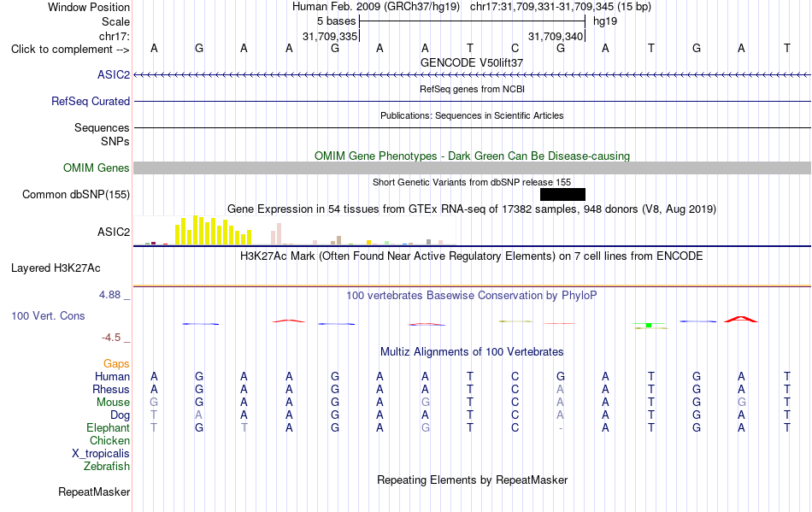Click 100 vertebrates Basewise Conservation title
The image size is (812, 512).
[472, 296]
